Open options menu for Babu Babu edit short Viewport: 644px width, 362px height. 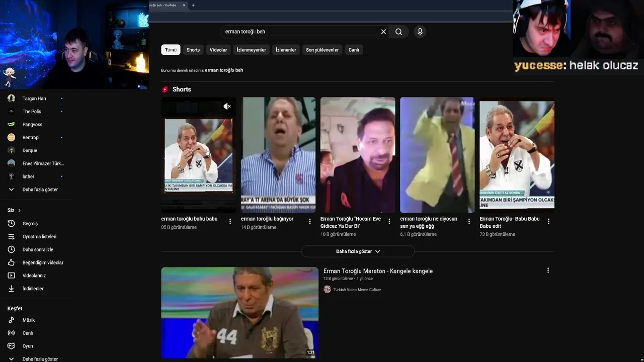[x=548, y=221]
